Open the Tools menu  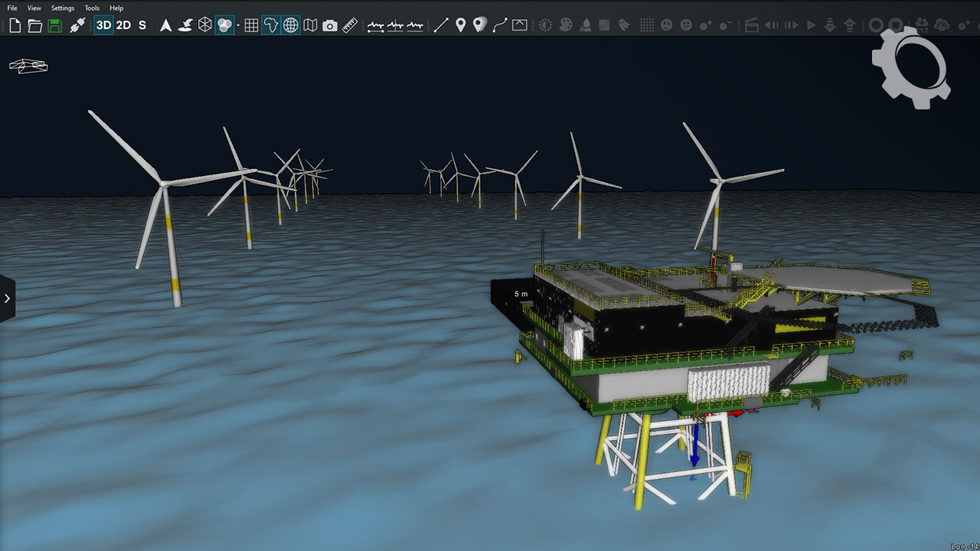click(x=92, y=8)
